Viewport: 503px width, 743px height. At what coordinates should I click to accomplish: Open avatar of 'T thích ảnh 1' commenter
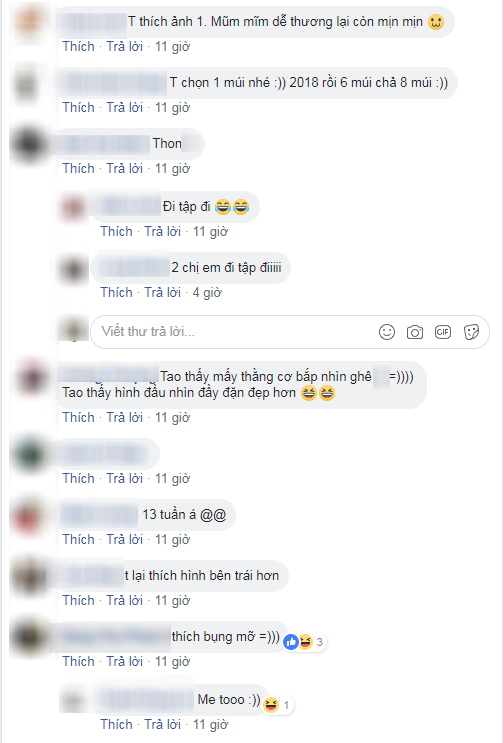(x=30, y=22)
